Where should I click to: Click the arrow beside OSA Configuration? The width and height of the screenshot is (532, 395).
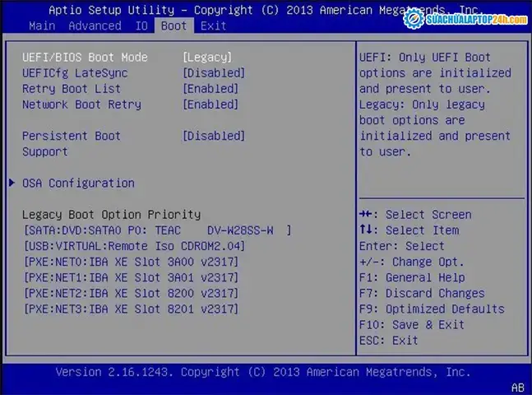[12, 183]
